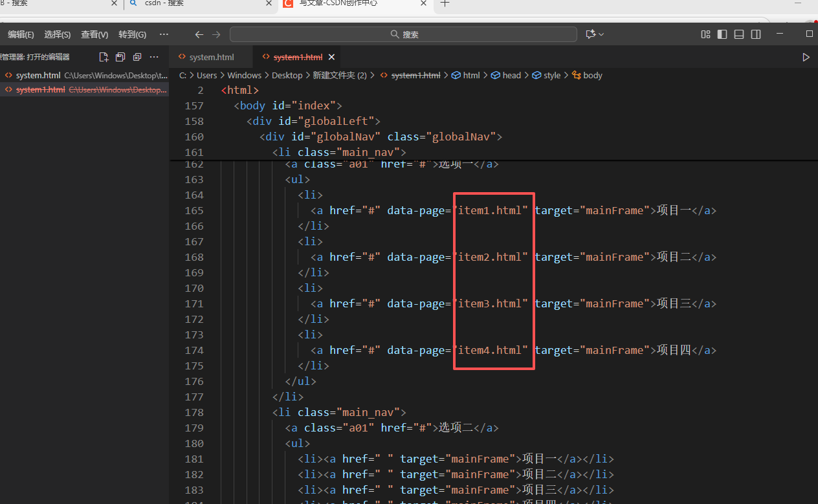The width and height of the screenshot is (818, 504).
Task: Click the 新建文件夹 (2) breadcrumb
Action: [340, 75]
